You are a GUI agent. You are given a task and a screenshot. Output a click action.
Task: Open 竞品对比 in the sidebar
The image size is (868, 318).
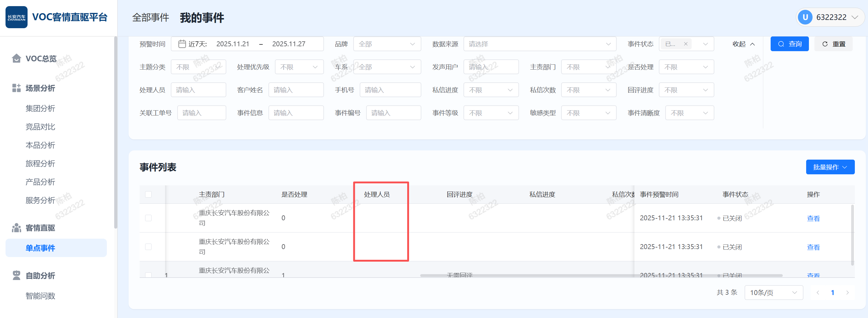tap(40, 127)
